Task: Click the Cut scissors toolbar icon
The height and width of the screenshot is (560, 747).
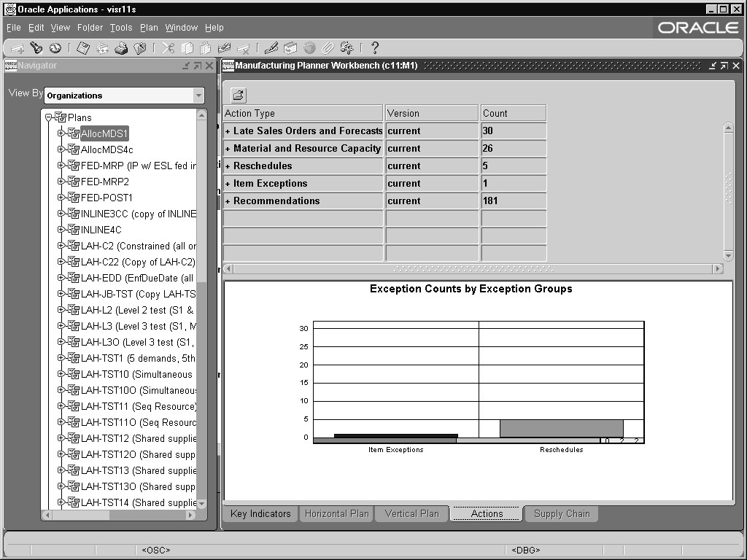Action: click(x=168, y=48)
